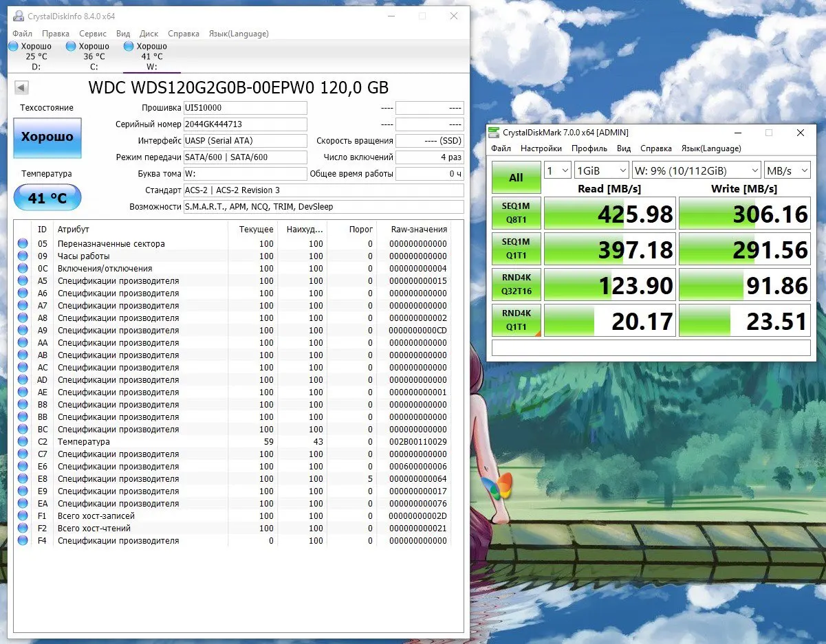Run the RND4K Q1T1 test
This screenshot has width=826, height=644.
tap(516, 320)
